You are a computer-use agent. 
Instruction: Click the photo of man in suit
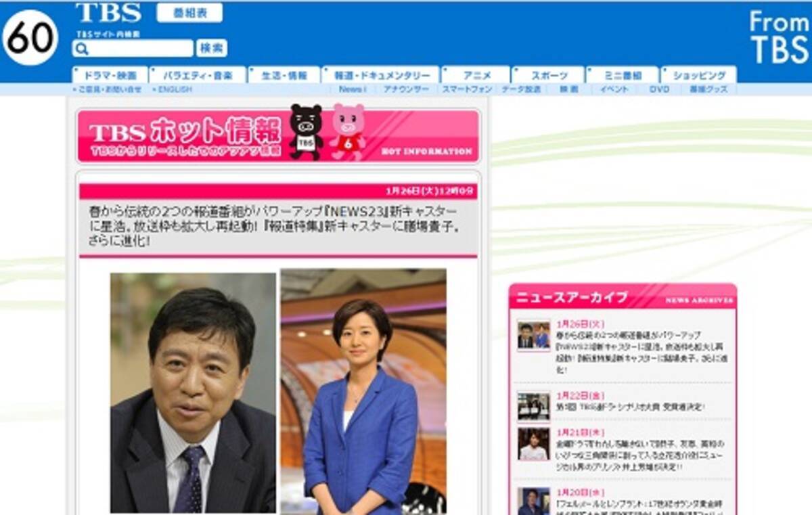coord(194,393)
